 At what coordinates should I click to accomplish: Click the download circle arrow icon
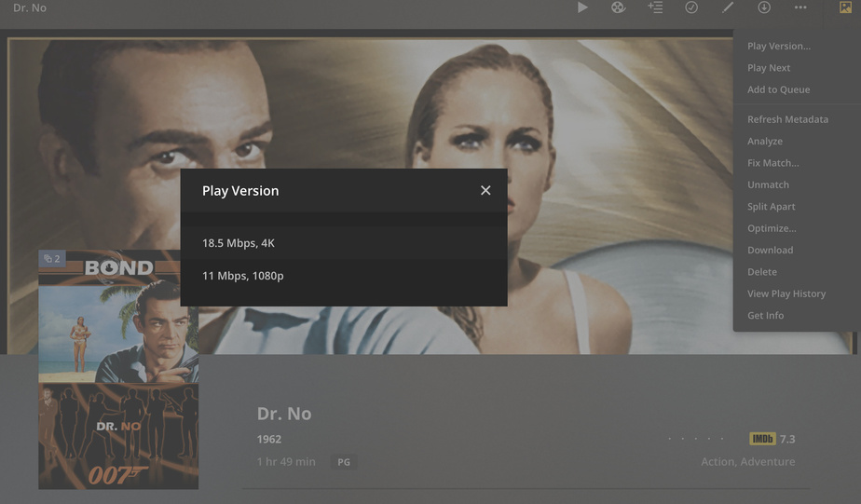coord(764,7)
